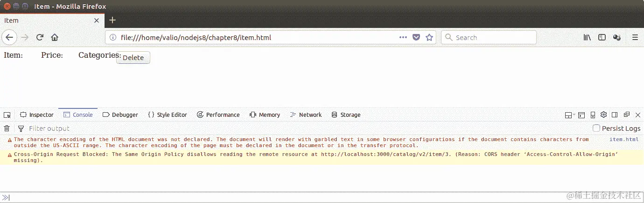
Task: Open a new browser tab
Action: 112,20
